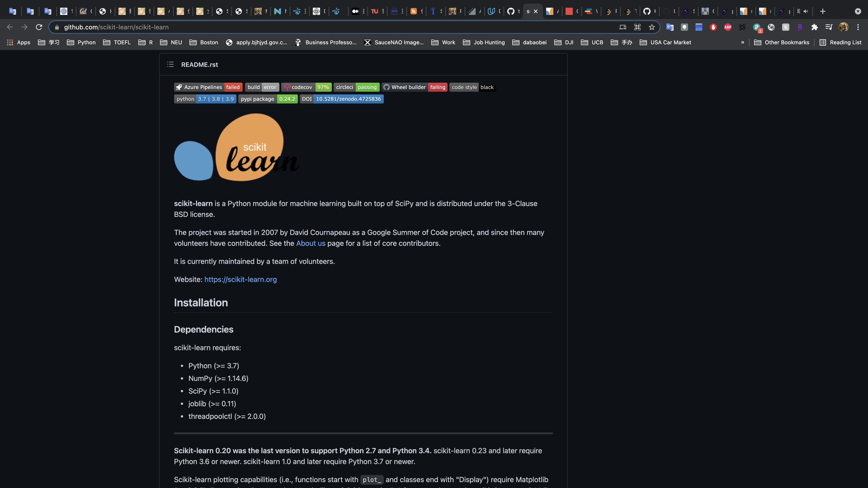This screenshot has width=868, height=488.
Task: Expand hidden bookmarks with the double chevron
Action: 742,42
